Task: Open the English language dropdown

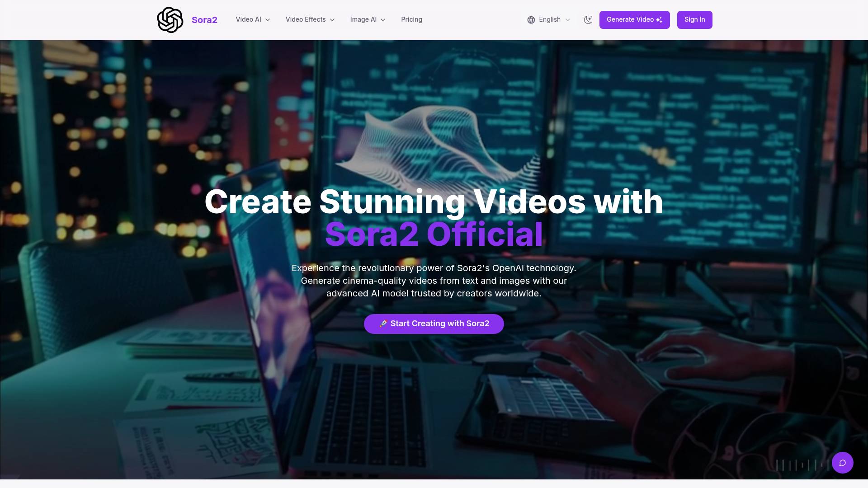Action: click(549, 20)
